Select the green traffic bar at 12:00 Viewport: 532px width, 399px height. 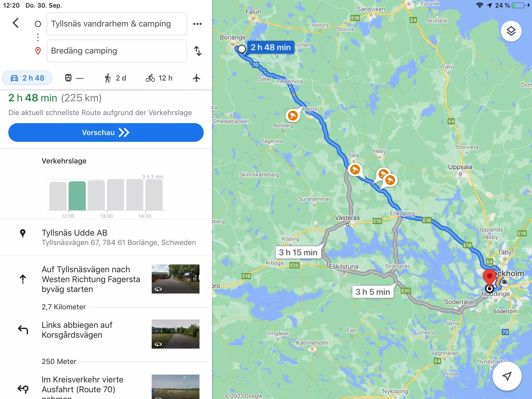(77, 196)
